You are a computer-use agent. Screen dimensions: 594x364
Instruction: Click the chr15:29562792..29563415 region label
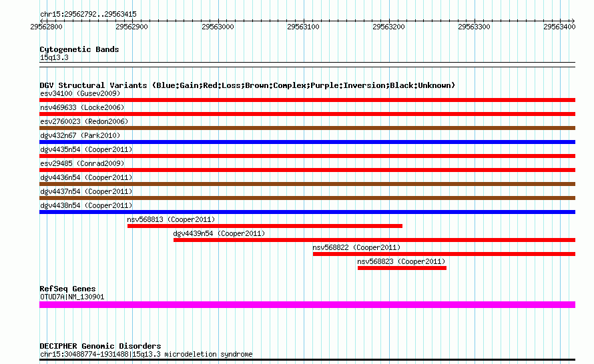88,15
